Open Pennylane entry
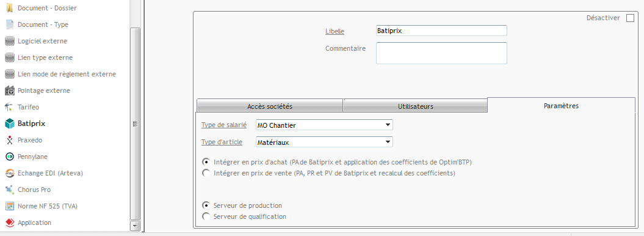644x236 pixels. (x=33, y=157)
